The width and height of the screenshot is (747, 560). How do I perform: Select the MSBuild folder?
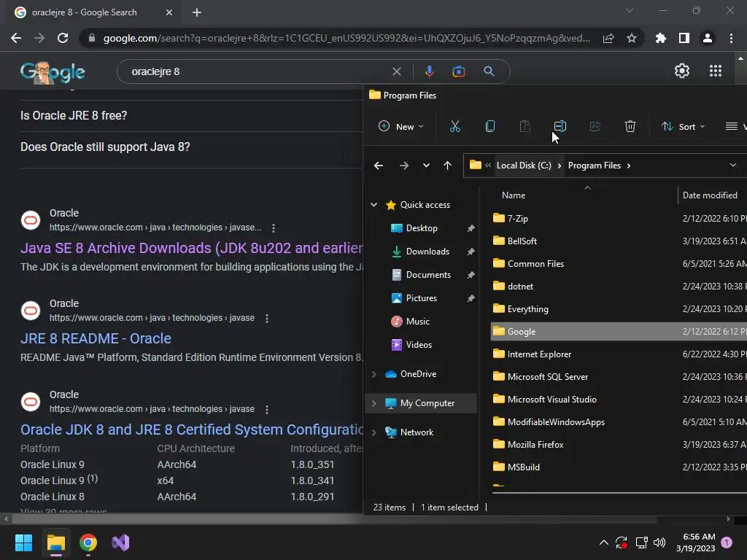coord(523,467)
